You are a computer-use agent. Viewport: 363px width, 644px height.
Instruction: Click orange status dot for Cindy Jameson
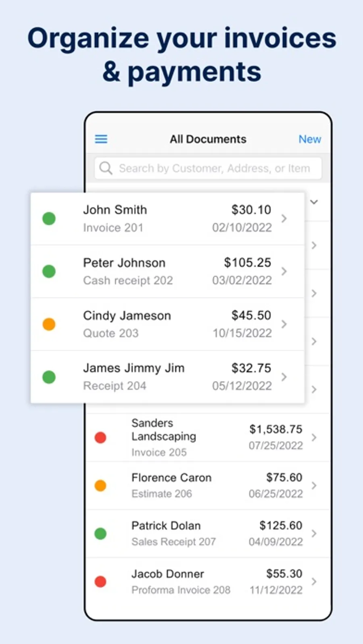(x=49, y=324)
